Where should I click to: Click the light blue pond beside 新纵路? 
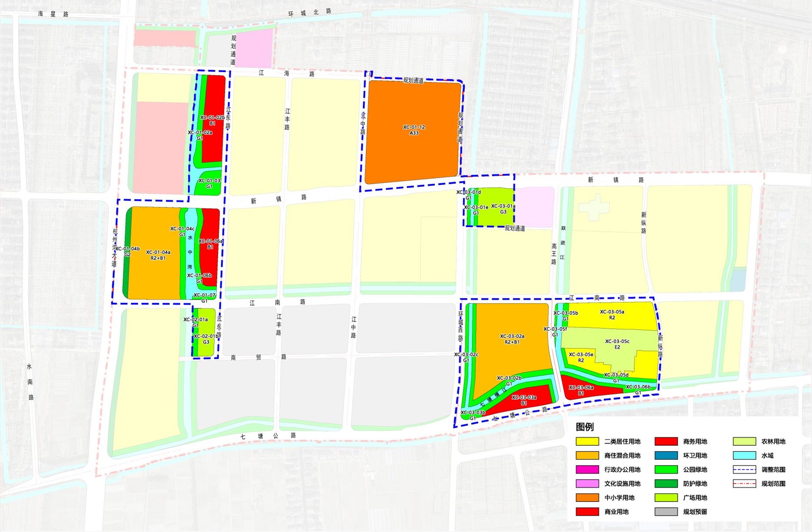point(738,280)
